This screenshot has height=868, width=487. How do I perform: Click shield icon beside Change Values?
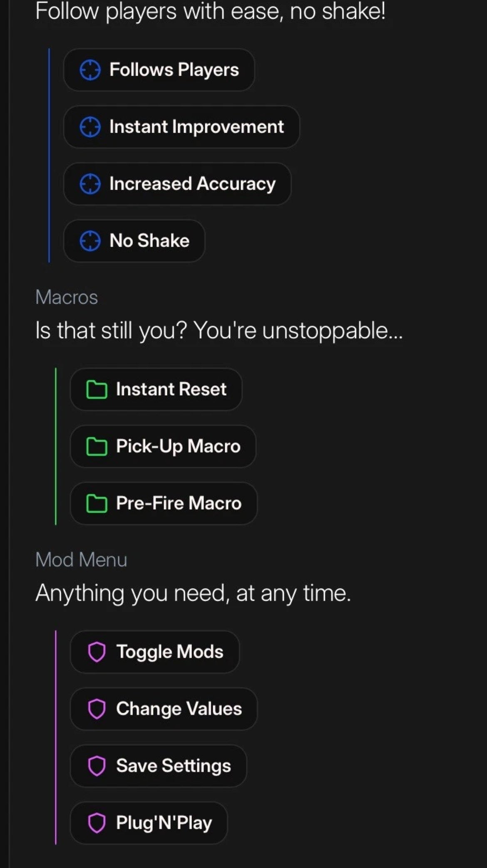pyautogui.click(x=97, y=709)
